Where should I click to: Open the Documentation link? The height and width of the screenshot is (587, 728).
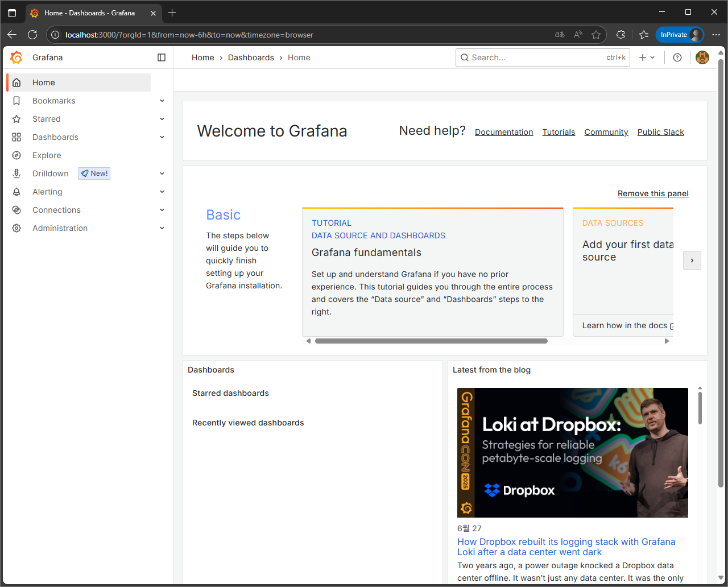pos(504,132)
